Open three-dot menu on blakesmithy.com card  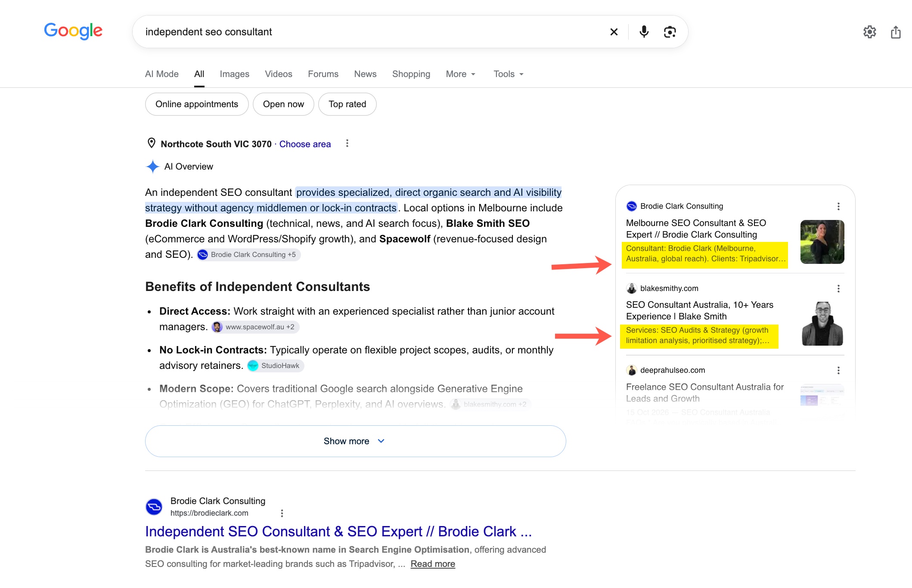pos(838,288)
